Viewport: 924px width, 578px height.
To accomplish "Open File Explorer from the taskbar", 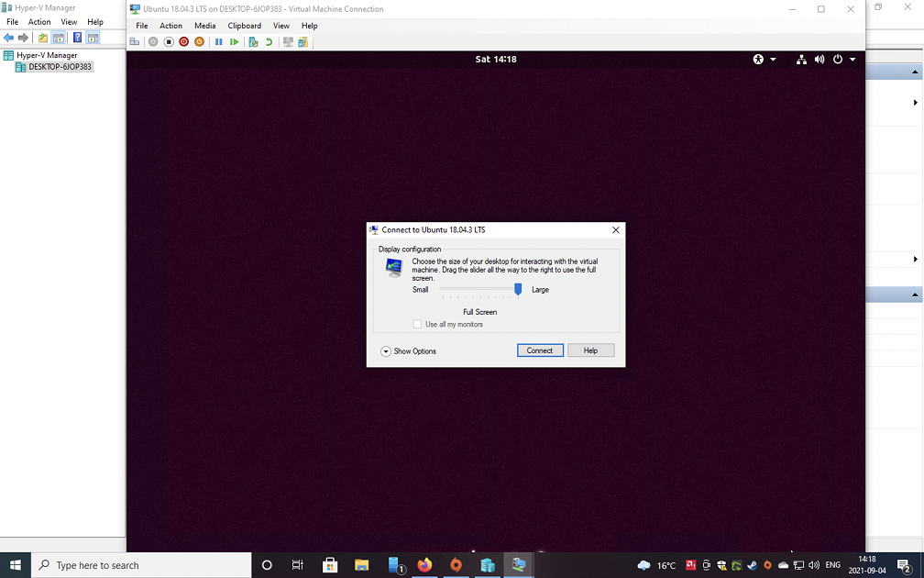I will coord(361,565).
